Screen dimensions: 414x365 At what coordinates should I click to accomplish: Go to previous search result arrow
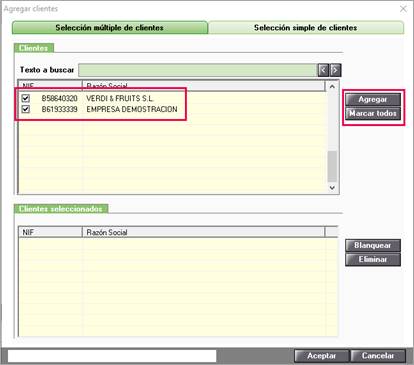point(323,70)
